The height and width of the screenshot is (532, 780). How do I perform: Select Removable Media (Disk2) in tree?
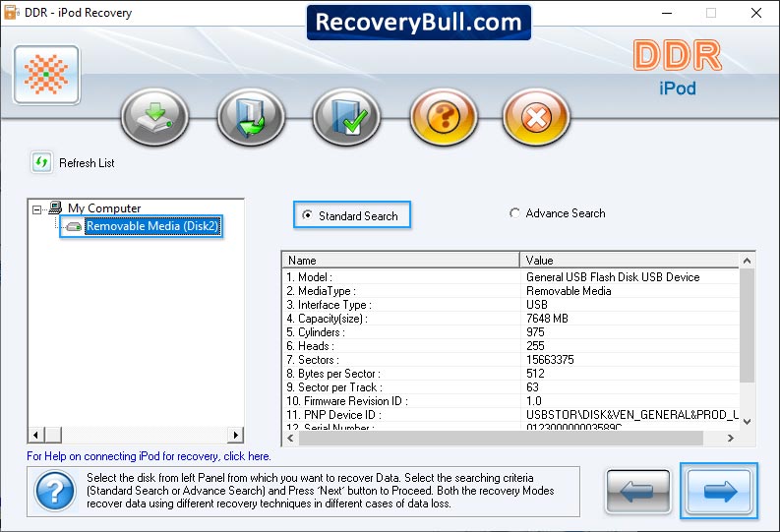coord(151,227)
